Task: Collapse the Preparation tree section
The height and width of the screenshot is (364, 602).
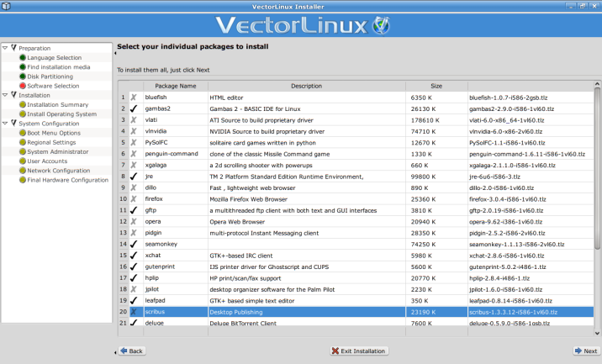Action: point(5,49)
